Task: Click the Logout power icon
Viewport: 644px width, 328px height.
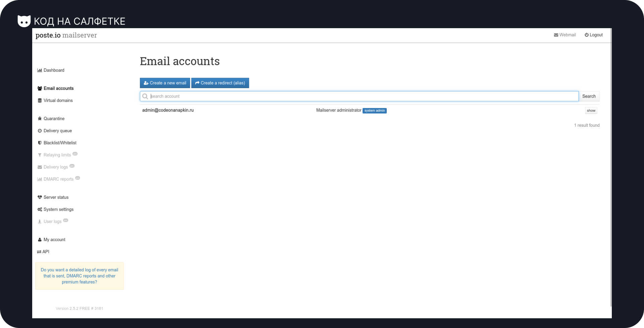Action: tap(587, 35)
